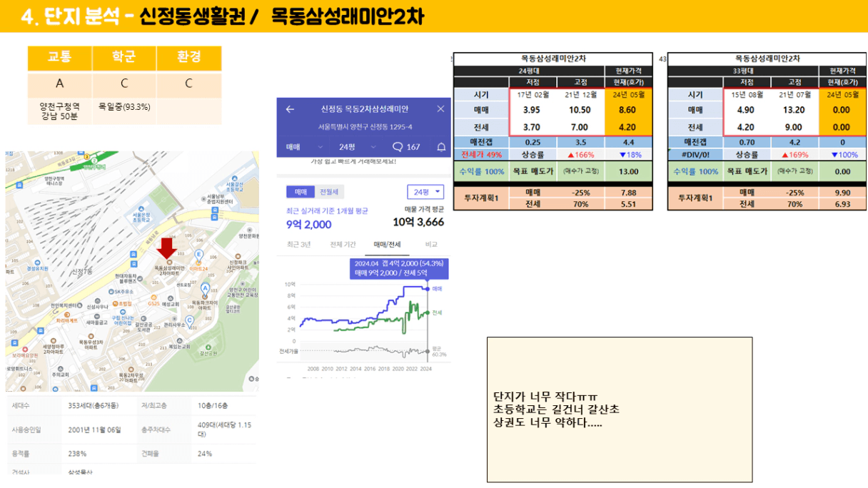
Task: Click the 9억 2,000 recent average price
Action: coord(309,224)
